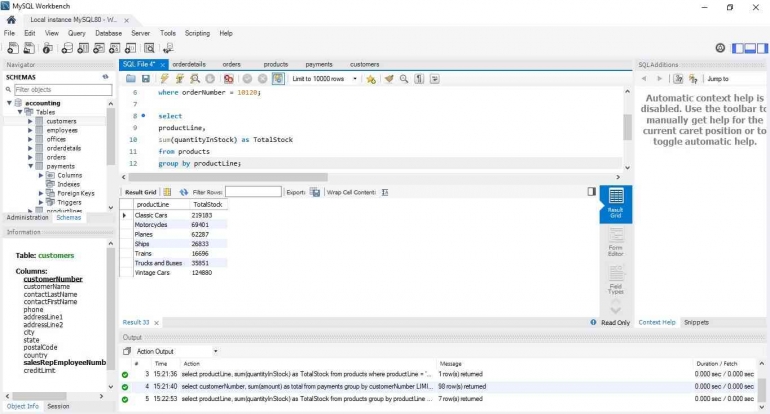Switch to Field Types view
This screenshot has width=770, height=414.
click(x=616, y=280)
